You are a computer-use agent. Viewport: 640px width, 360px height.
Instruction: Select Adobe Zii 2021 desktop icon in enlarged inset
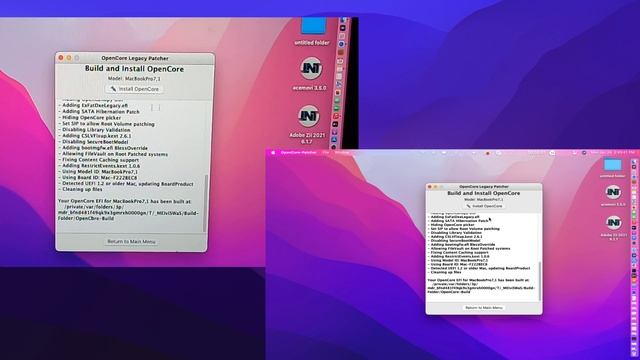[x=309, y=116]
